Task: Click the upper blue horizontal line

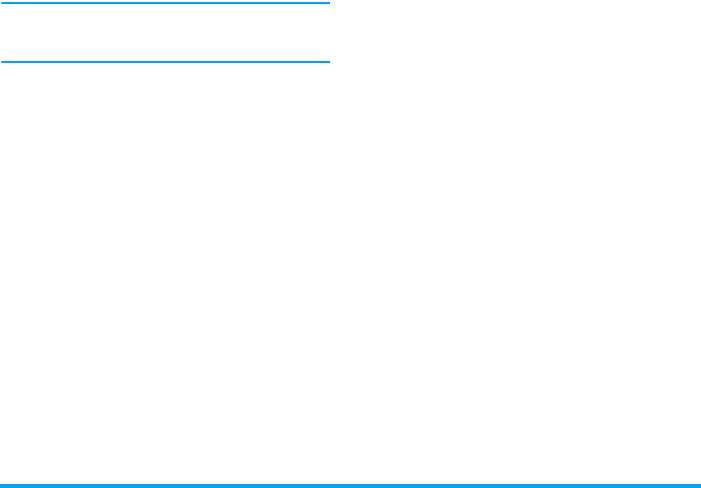Action: click(165, 3)
